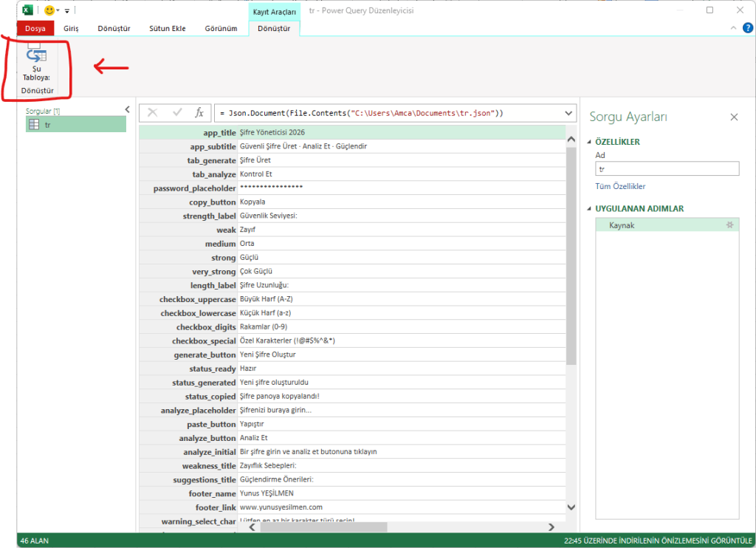Select the checkbox_special field name
Viewport: 756px width, 548px height.
tap(204, 341)
